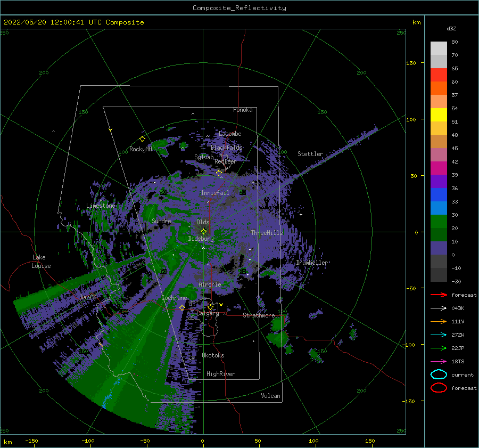Screen dimensions: 479x448
Task: Click the Lake Louise label
Action: click(41, 262)
